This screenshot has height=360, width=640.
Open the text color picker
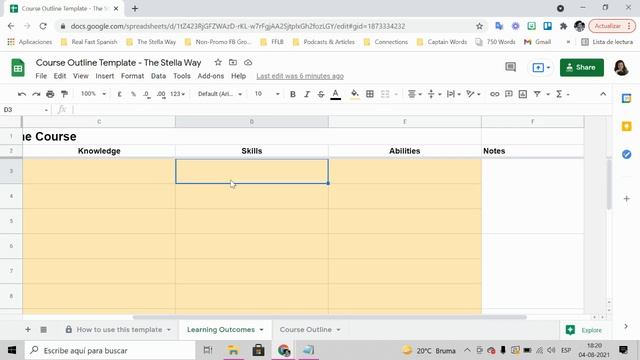(336, 94)
